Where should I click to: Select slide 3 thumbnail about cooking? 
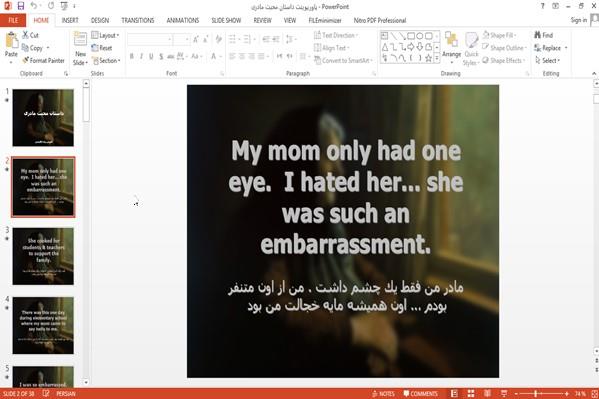click(x=43, y=256)
